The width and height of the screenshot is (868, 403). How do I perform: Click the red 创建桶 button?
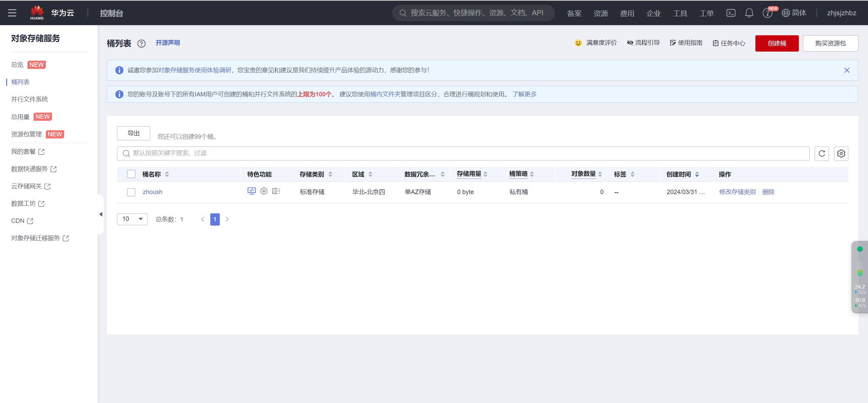click(x=777, y=43)
